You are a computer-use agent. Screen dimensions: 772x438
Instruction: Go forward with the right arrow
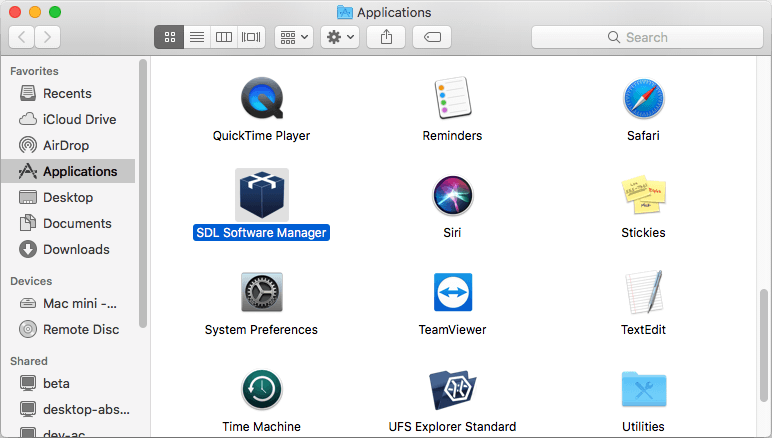47,37
